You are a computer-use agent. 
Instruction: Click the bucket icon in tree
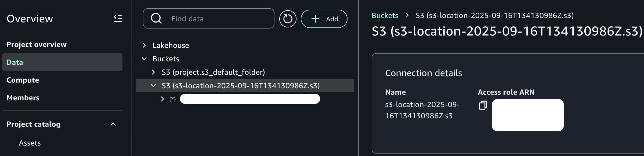tap(173, 99)
